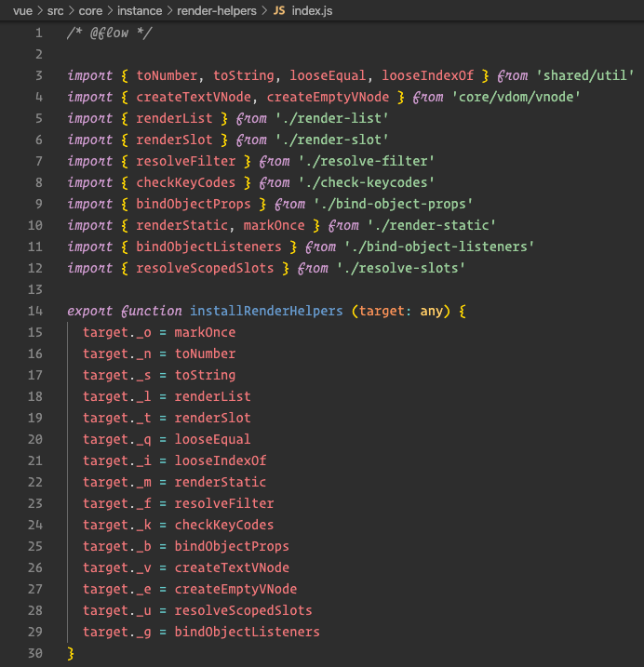Click 'toNumber' in the import on line 3
The width and height of the screenshot is (644, 667).
pyautogui.click(x=167, y=75)
